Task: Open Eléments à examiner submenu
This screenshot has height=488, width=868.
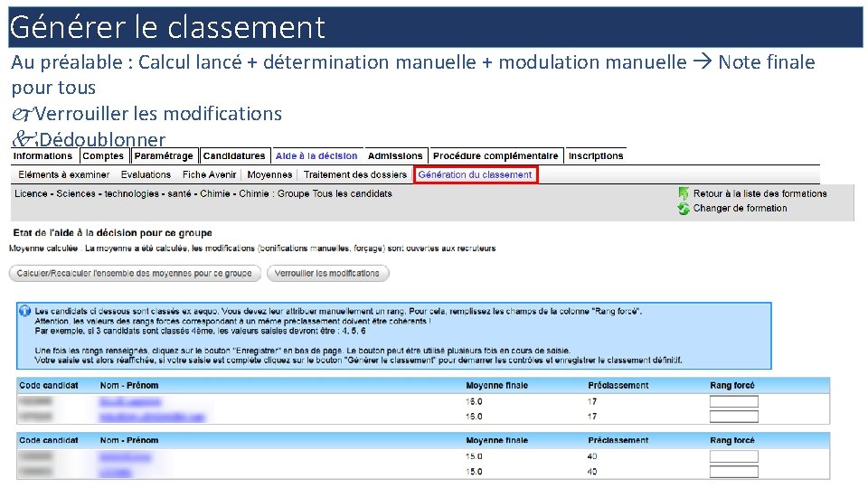Action: (63, 174)
